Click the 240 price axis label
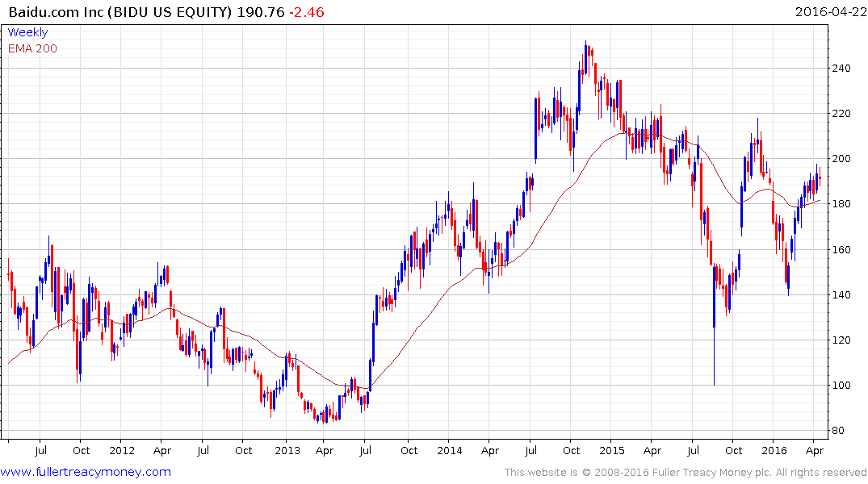Viewport: 868px width, 484px height. (x=841, y=69)
